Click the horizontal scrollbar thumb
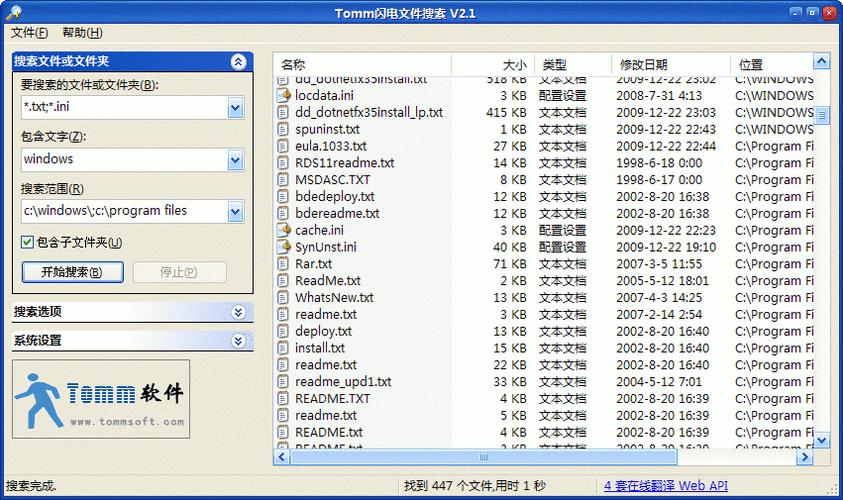843x500 pixels. [483, 458]
